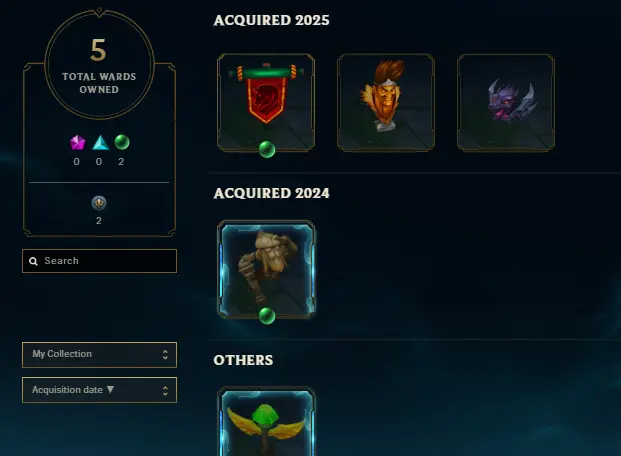Click the cyan triangle rarity icon

pos(100,143)
